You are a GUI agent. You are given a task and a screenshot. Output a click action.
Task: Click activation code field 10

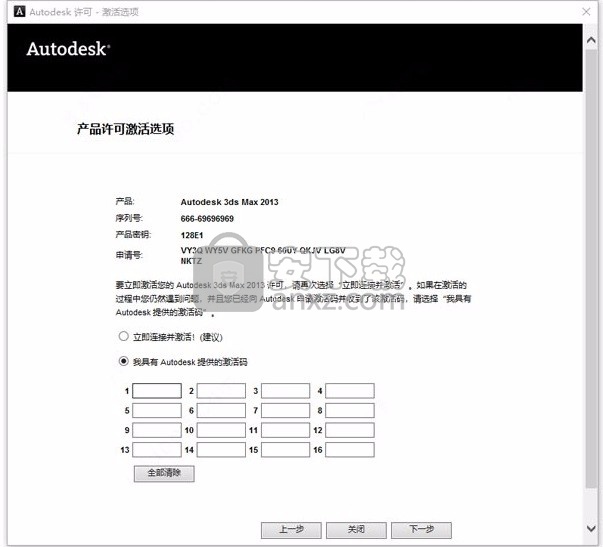[x=221, y=430]
